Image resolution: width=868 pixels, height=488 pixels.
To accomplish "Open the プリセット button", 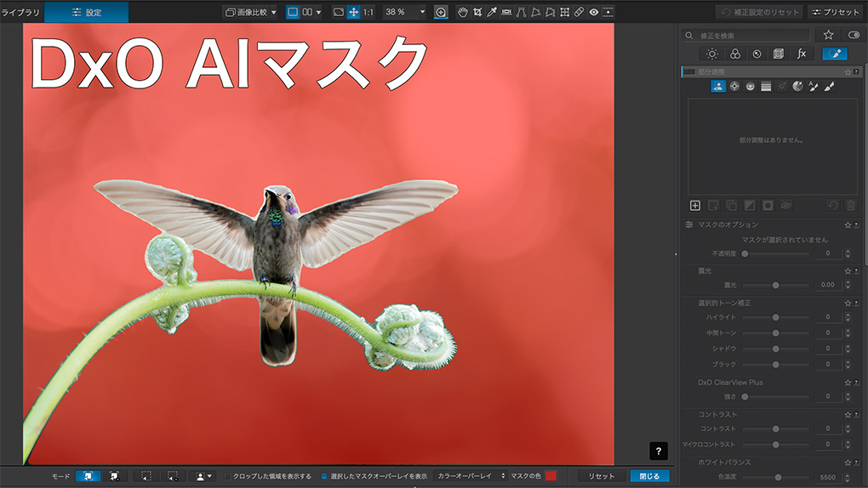I will click(837, 12).
